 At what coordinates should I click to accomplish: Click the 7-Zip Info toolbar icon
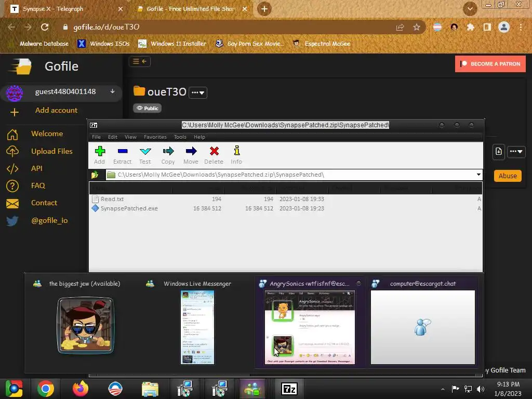236,155
